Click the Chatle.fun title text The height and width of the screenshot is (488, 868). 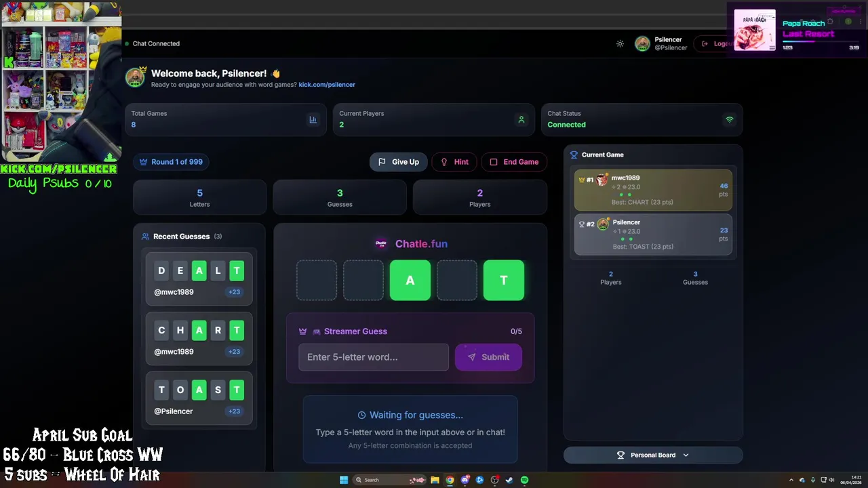(421, 244)
